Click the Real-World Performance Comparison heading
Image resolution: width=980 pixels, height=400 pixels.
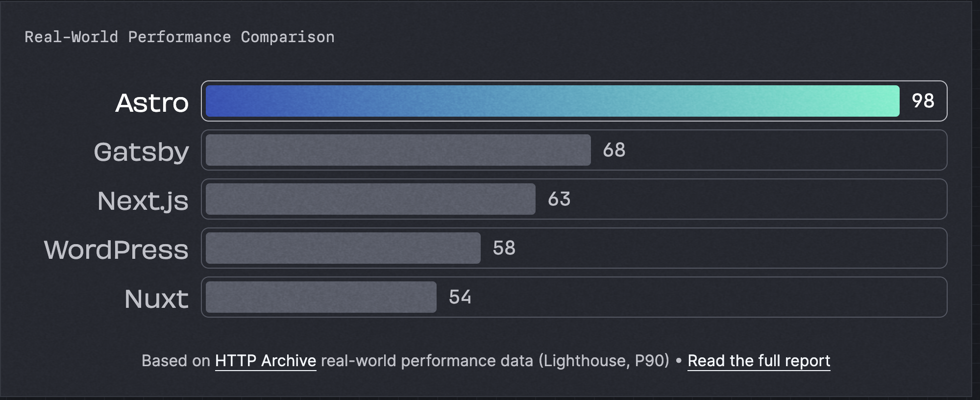click(179, 37)
